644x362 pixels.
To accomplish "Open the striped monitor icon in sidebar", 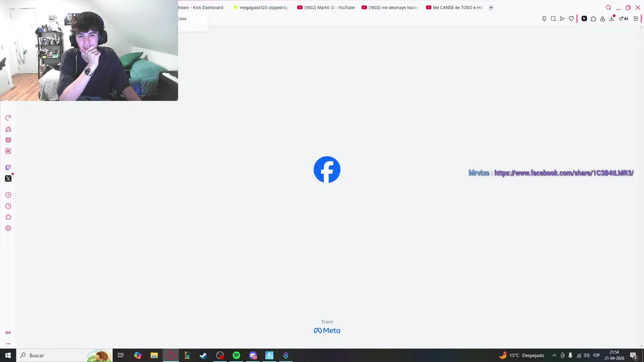I will [x=8, y=140].
